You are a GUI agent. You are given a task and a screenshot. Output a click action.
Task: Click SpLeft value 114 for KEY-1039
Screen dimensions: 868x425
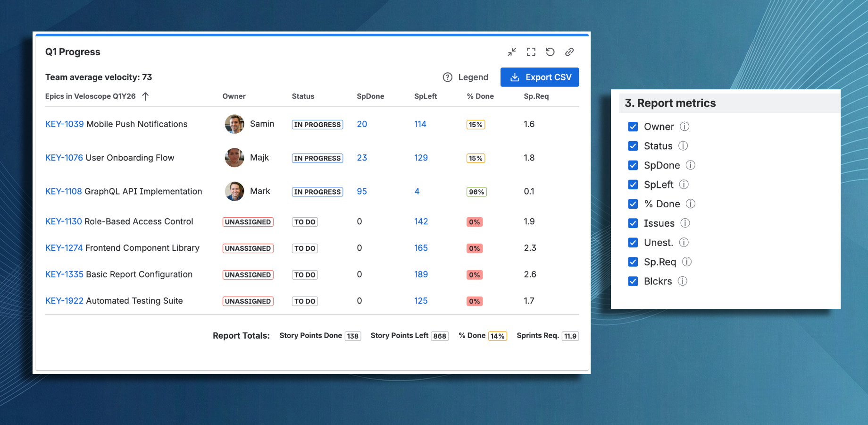point(420,124)
